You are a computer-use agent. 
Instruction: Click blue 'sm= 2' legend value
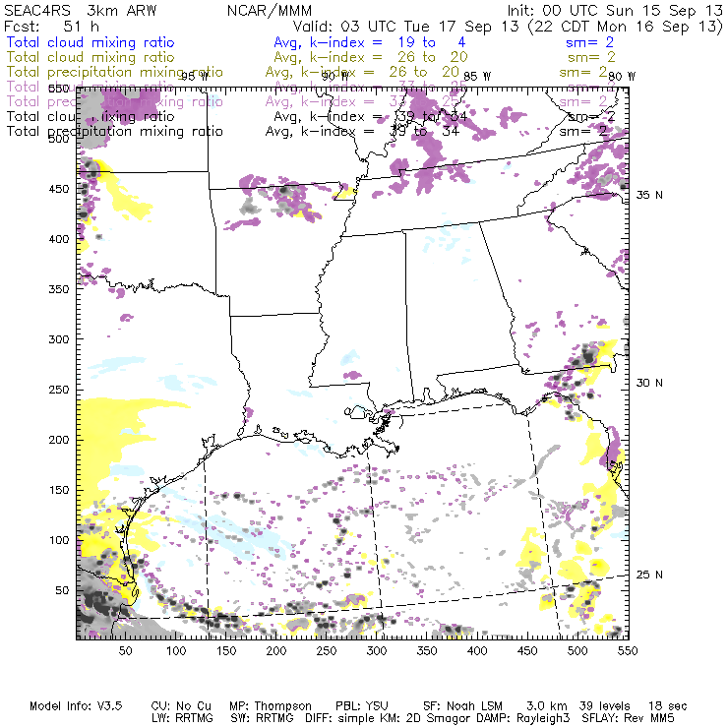point(589,42)
